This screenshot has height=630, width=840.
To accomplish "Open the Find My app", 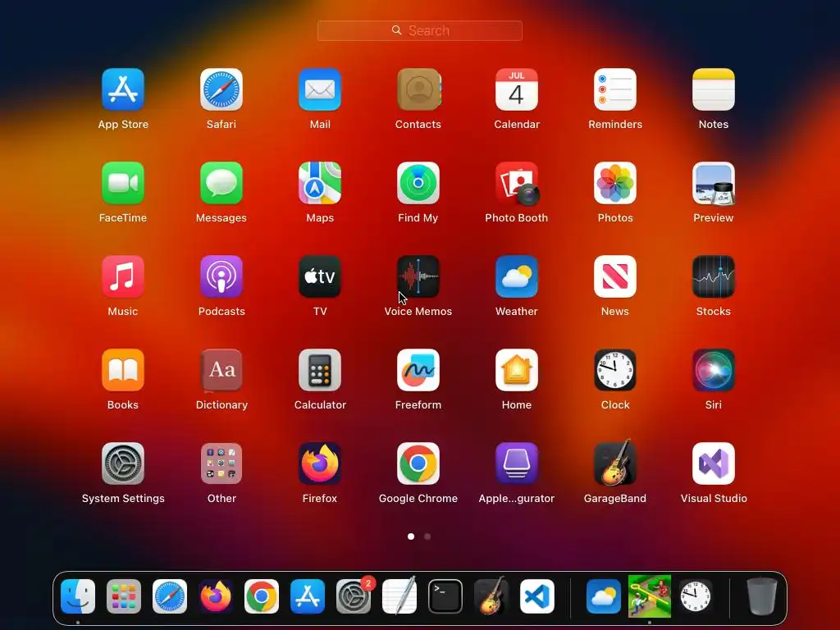I will coord(418,183).
